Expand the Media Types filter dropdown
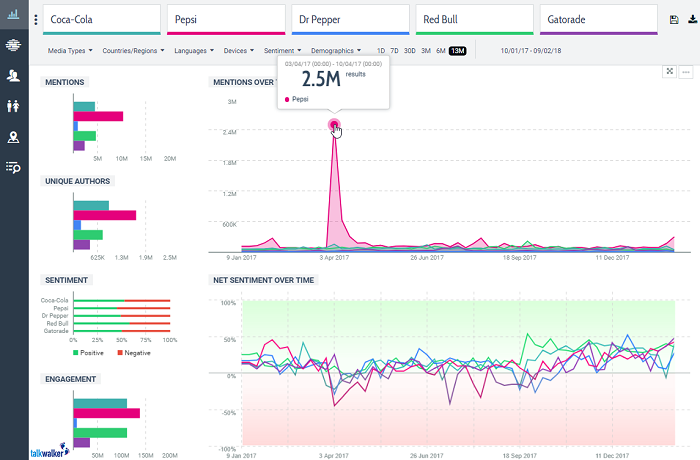 pos(69,50)
